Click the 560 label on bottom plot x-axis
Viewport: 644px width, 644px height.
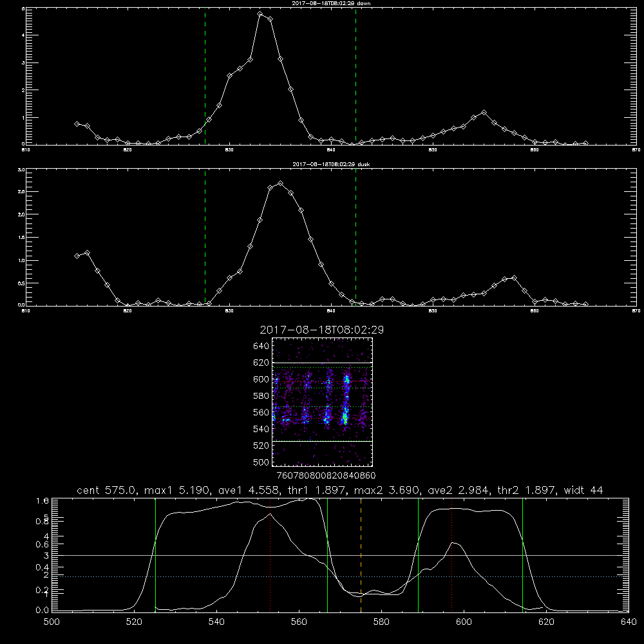(x=299, y=622)
